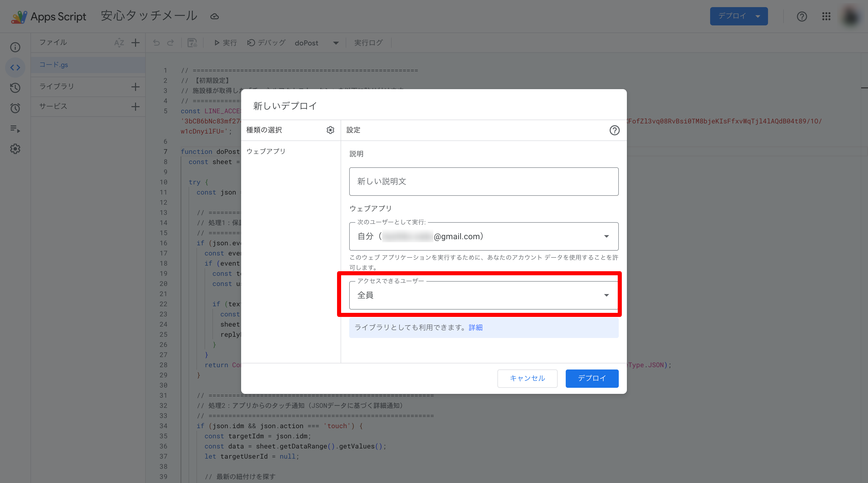The image size is (868, 483).
Task: Select ウェブアプリ deployment type
Action: click(x=266, y=151)
